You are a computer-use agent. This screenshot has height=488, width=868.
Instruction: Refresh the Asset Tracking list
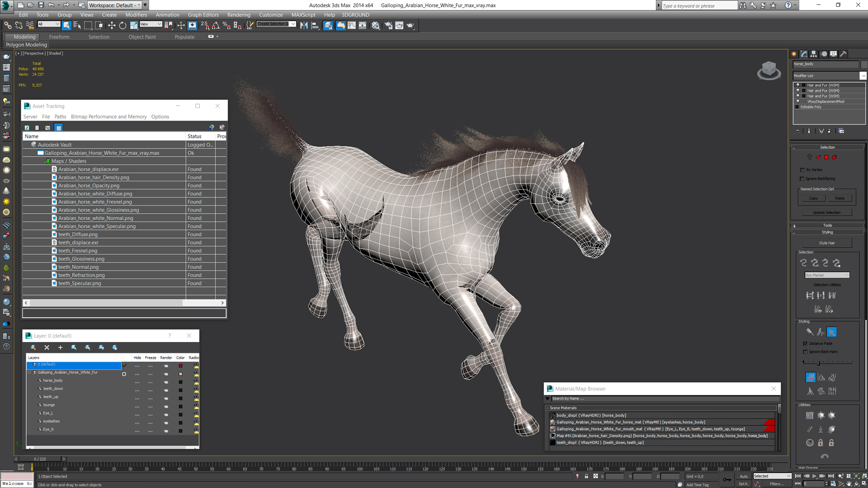point(27,128)
